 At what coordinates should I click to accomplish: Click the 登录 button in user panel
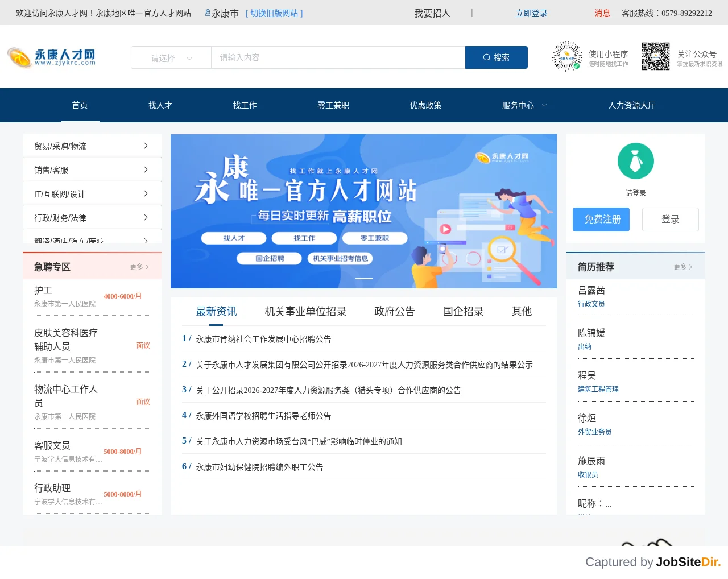point(671,220)
